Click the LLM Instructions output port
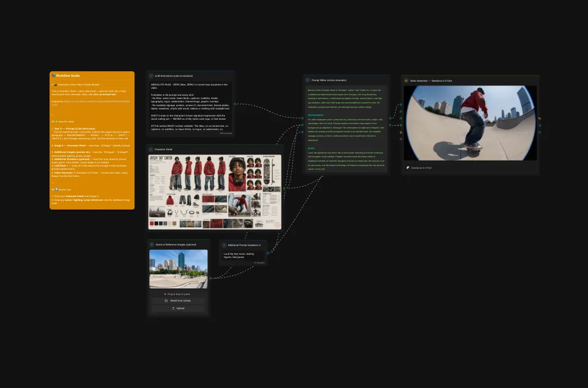This screenshot has height=388, width=588. (235, 104)
